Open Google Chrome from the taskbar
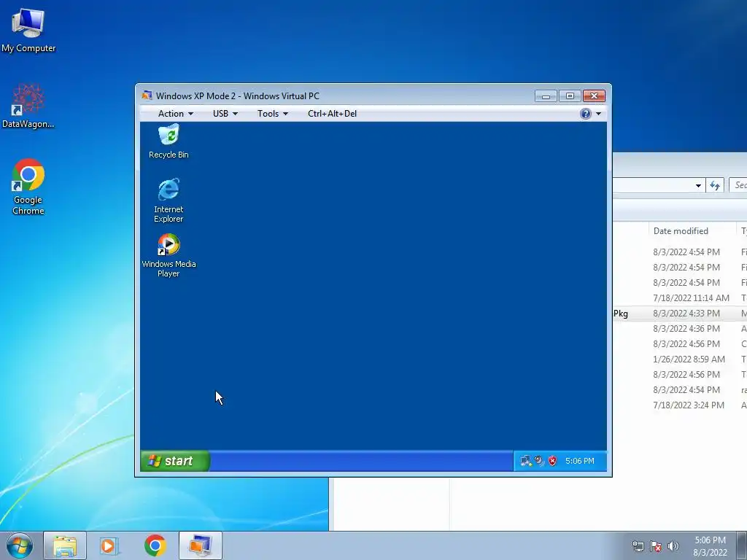 coord(155,545)
